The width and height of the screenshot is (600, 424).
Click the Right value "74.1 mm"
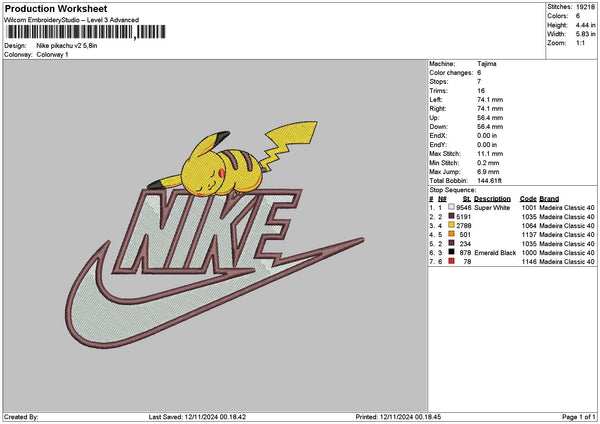(490, 109)
